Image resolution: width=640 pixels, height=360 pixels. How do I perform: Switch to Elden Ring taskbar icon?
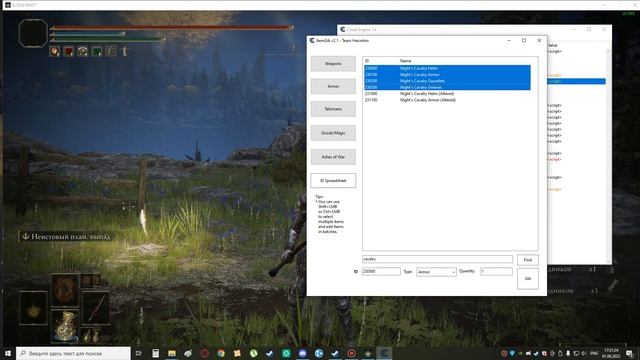368,353
